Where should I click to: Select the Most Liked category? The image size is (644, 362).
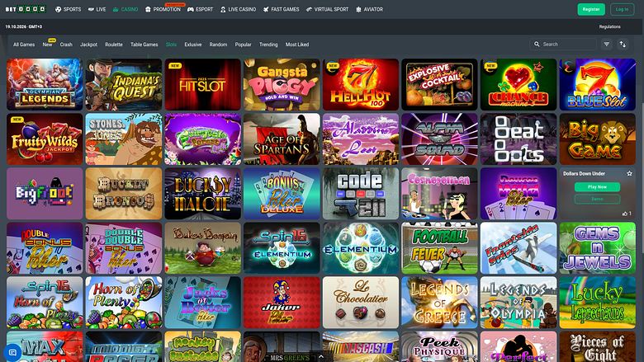click(x=297, y=45)
